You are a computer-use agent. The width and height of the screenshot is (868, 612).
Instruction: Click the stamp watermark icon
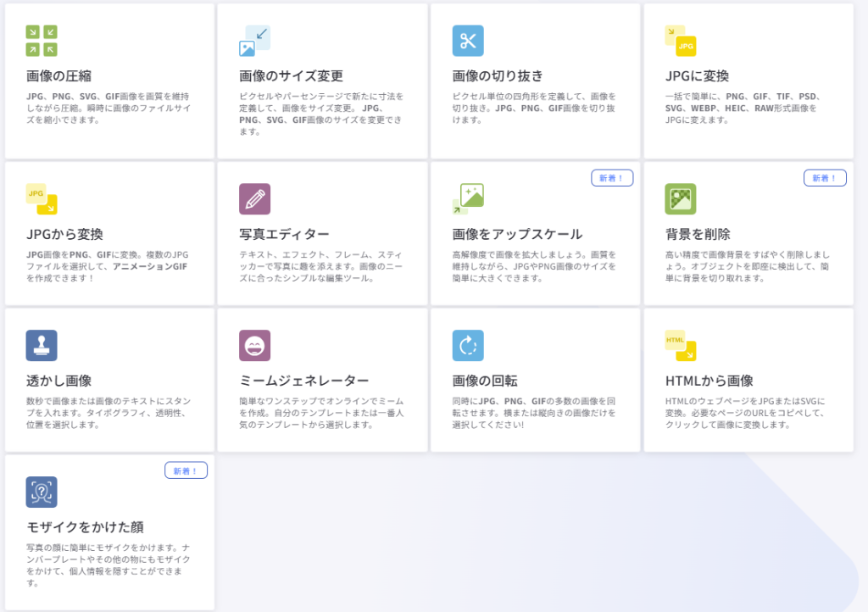point(42,346)
